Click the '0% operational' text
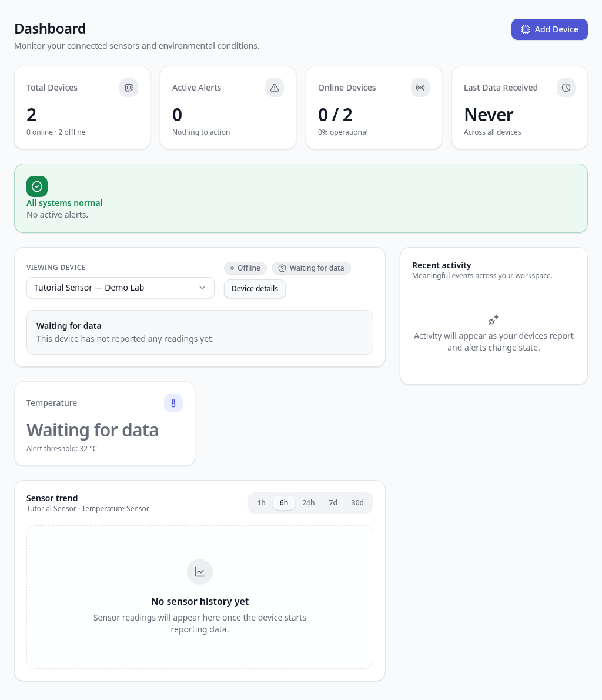The height and width of the screenshot is (700, 602). tap(343, 132)
